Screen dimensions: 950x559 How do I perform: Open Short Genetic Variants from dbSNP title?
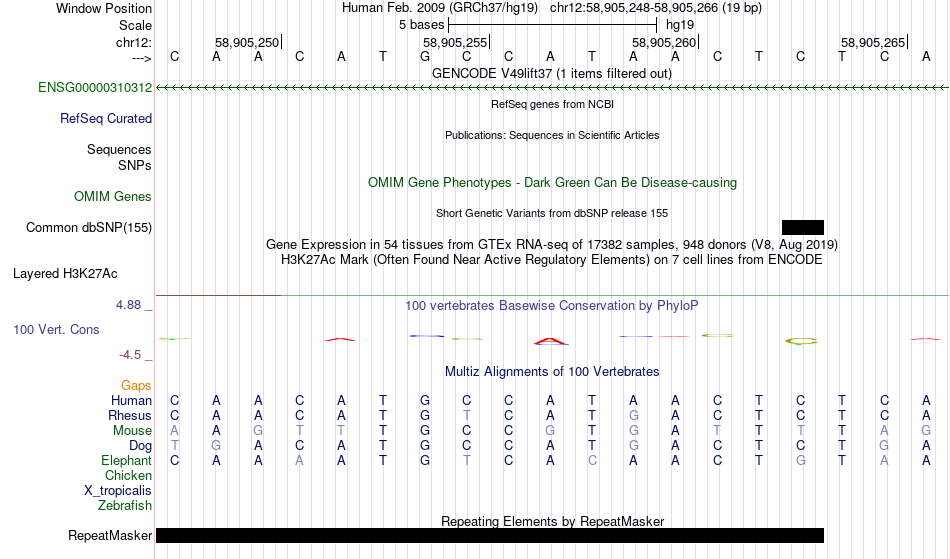552,213
